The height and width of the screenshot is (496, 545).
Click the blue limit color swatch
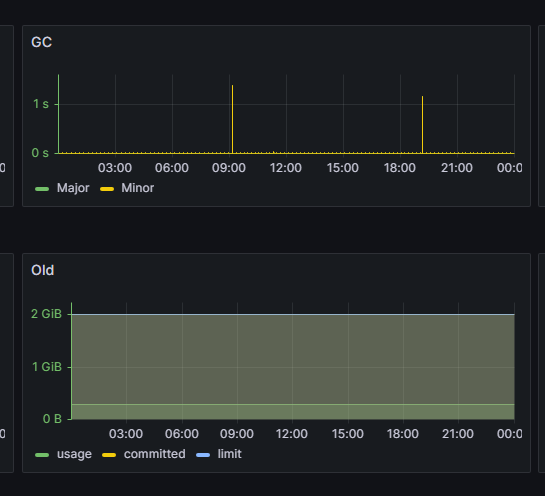tap(203, 455)
